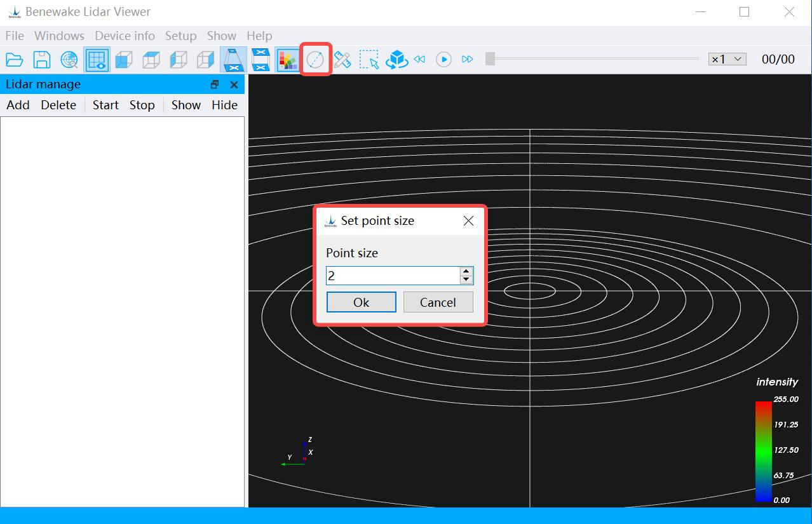Increase point size with up arrow
Viewport: 812px width, 524px height.
(x=466, y=271)
